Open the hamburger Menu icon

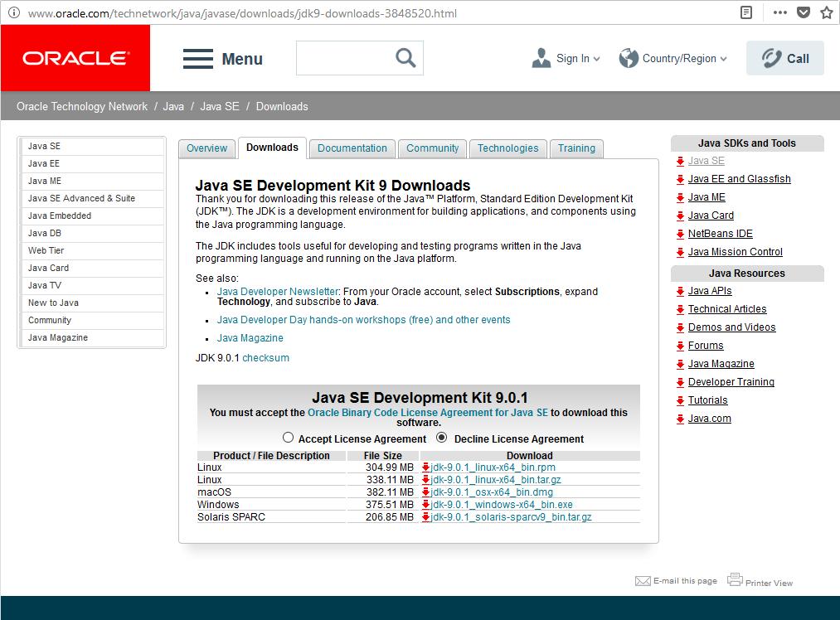[x=197, y=58]
